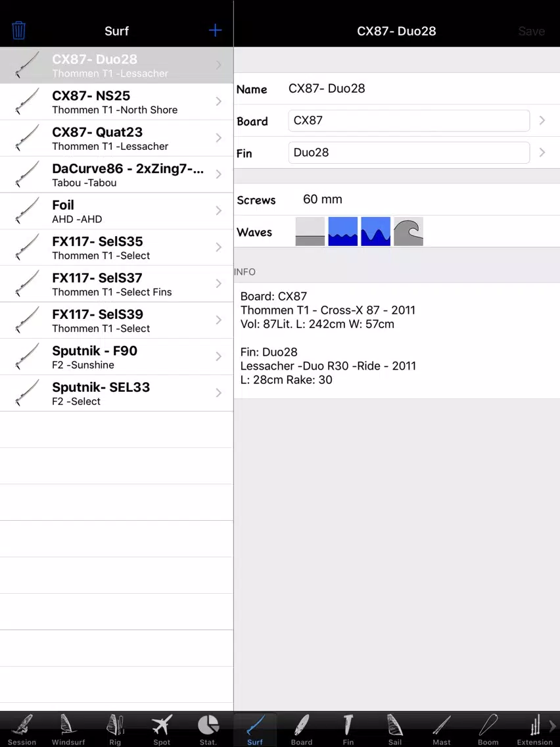Click chevron on FX117- SelS39 row
The width and height of the screenshot is (560, 747).
click(x=219, y=320)
